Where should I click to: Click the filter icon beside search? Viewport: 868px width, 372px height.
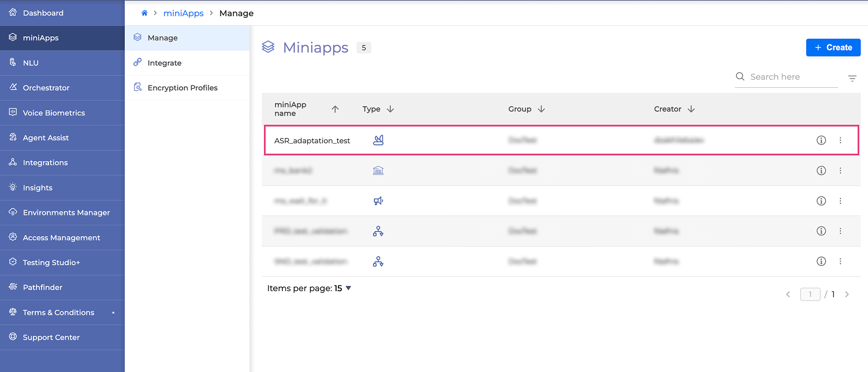[852, 79]
